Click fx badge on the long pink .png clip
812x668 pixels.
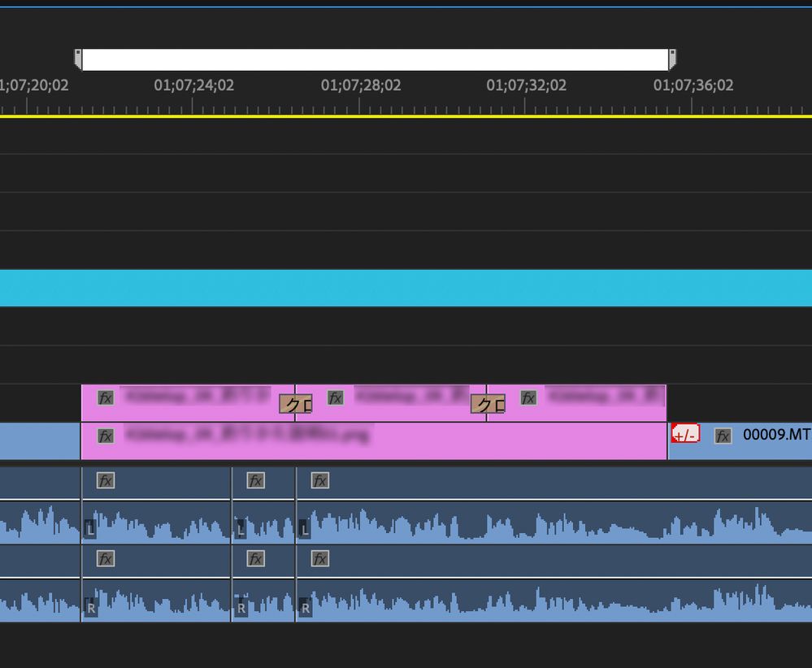coord(106,436)
